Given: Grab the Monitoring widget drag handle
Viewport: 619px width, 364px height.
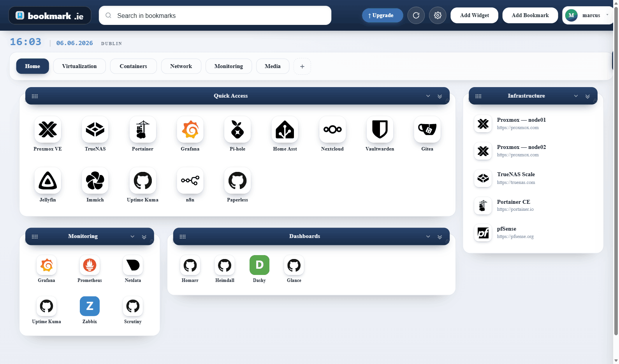Looking at the screenshot, I should coord(35,236).
